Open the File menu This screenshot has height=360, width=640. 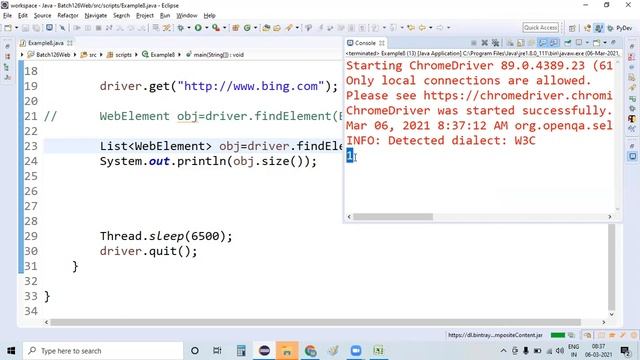[x=7, y=16]
